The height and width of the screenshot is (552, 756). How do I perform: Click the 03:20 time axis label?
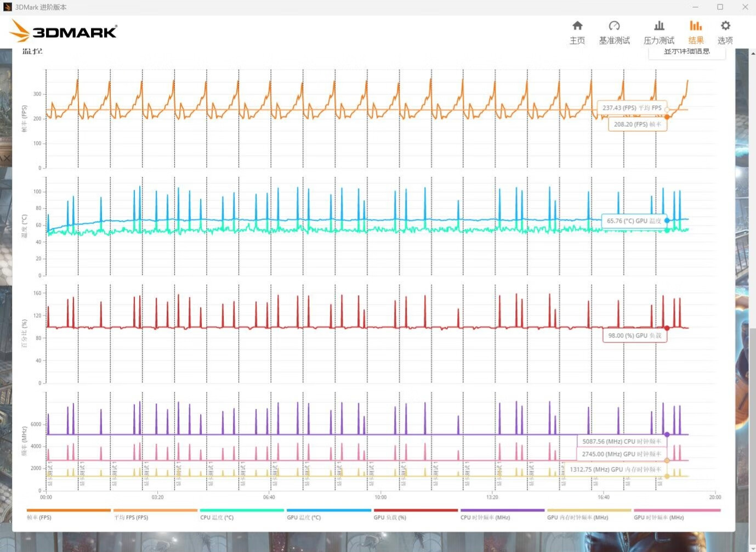[x=157, y=497]
